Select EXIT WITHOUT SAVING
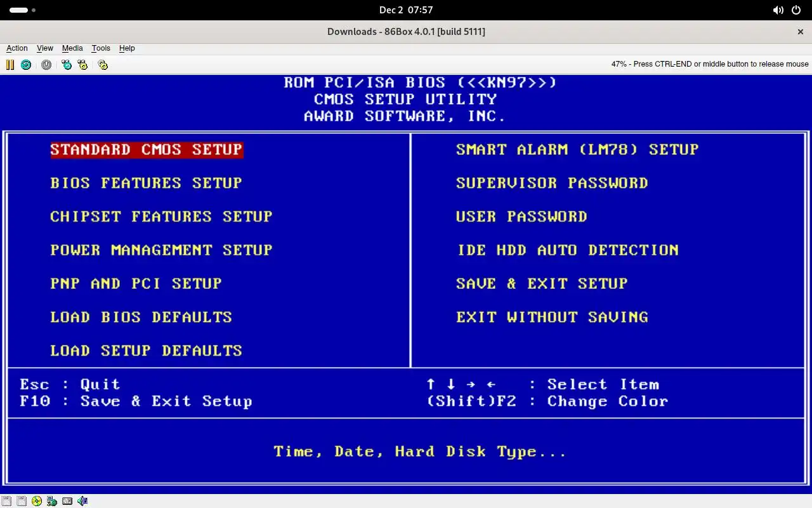812x508 pixels. [x=552, y=317]
